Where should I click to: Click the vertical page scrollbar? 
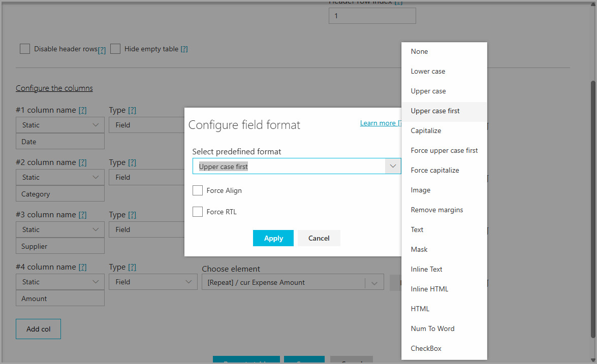pyautogui.click(x=593, y=209)
